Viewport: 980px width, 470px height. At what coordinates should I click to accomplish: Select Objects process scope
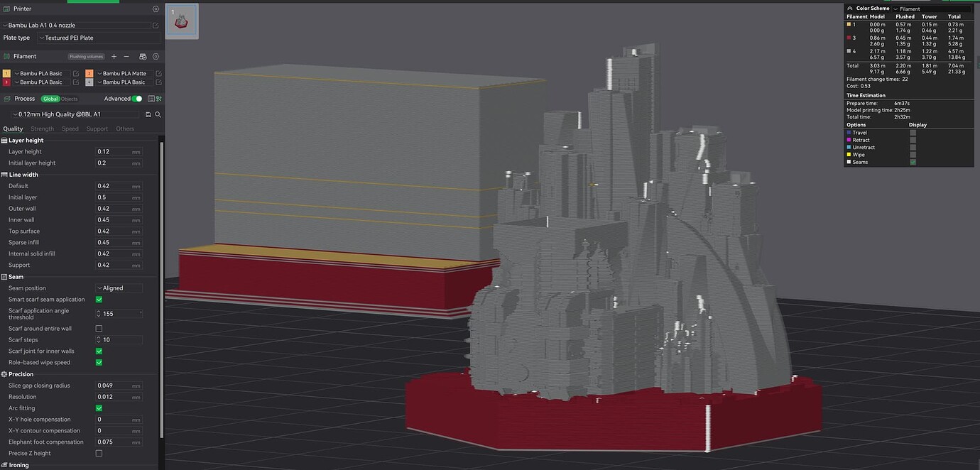coord(70,99)
